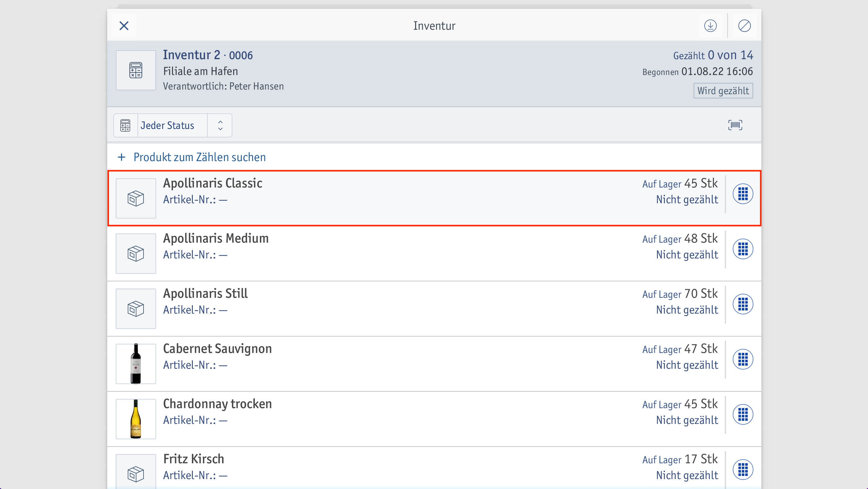Click the Apollinaris Medium package thumbnail

click(136, 253)
